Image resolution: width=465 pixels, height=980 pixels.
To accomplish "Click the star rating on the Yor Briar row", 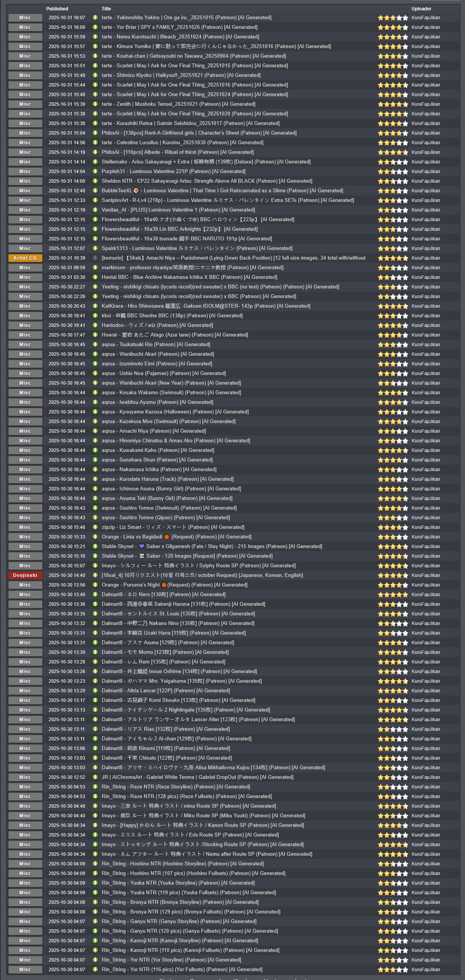I will 393,27.
